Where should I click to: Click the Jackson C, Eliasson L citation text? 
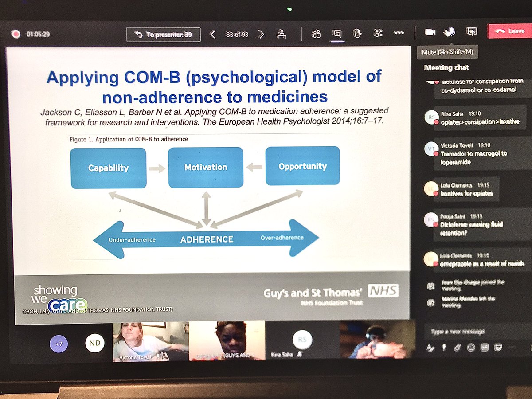point(215,116)
